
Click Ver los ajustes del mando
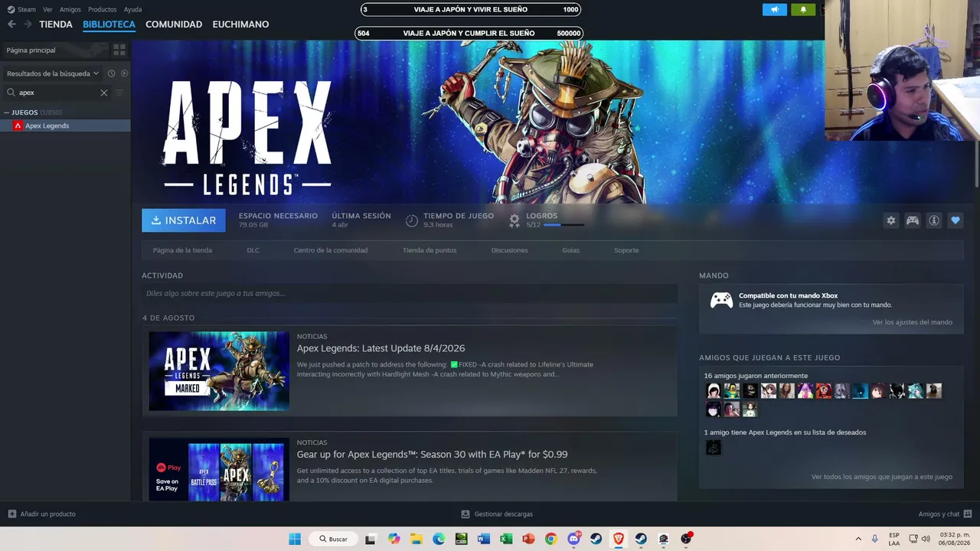913,322
